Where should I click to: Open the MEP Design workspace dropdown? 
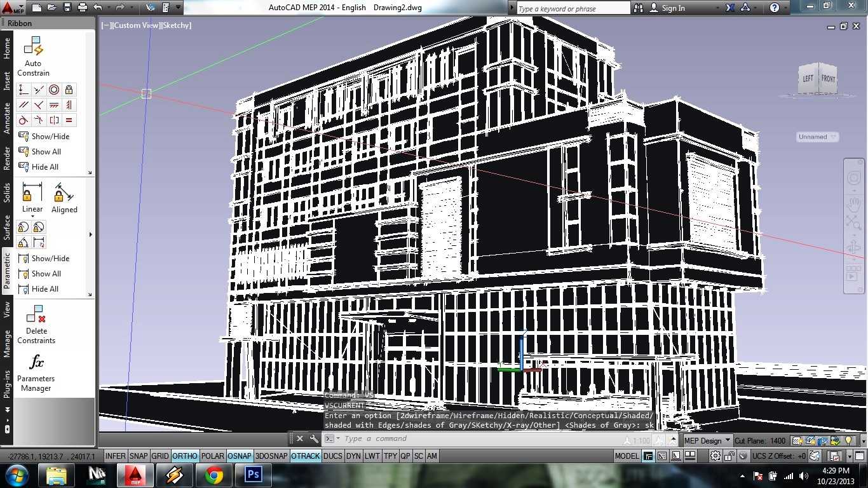tap(707, 440)
